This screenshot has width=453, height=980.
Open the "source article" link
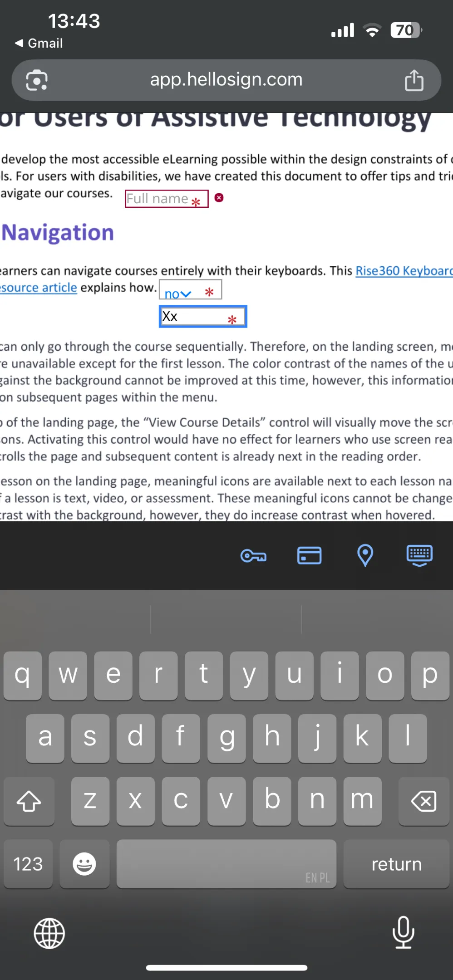pyautogui.click(x=39, y=288)
